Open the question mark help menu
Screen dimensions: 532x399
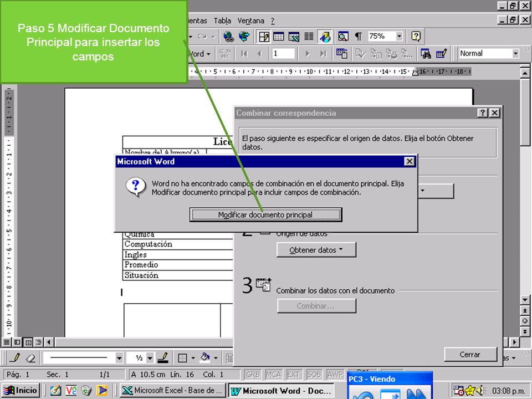273,21
